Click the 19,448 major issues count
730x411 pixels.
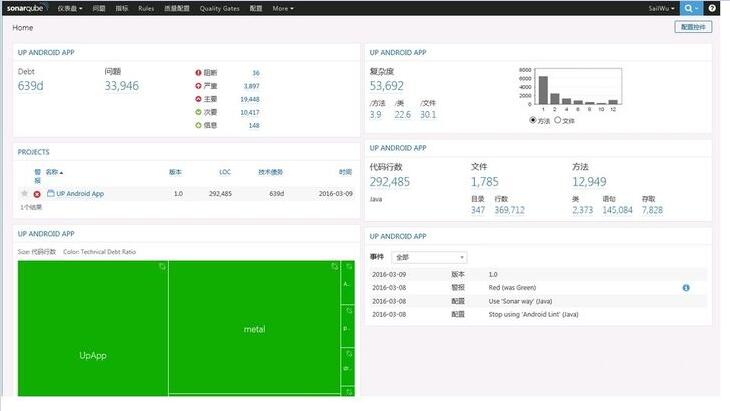(250, 99)
